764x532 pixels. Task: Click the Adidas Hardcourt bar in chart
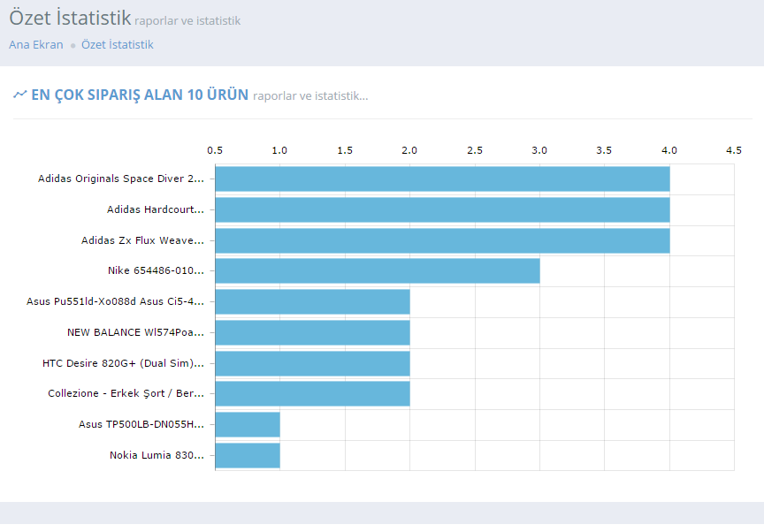442,209
